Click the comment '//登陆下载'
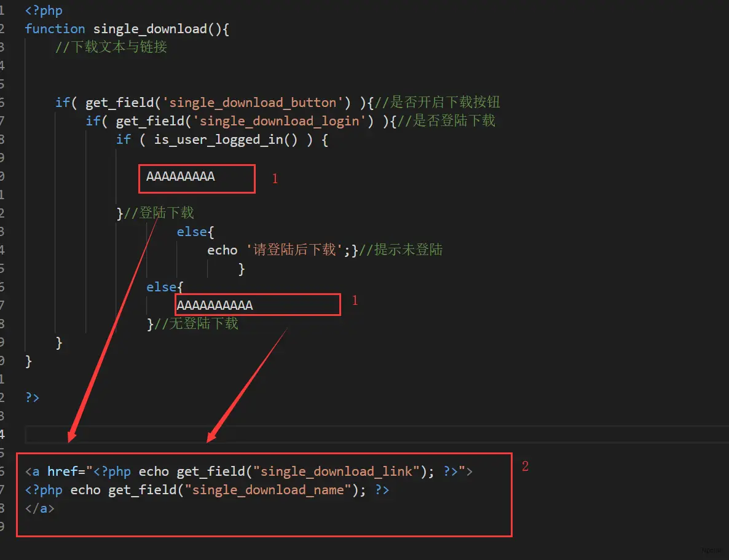 tap(159, 213)
